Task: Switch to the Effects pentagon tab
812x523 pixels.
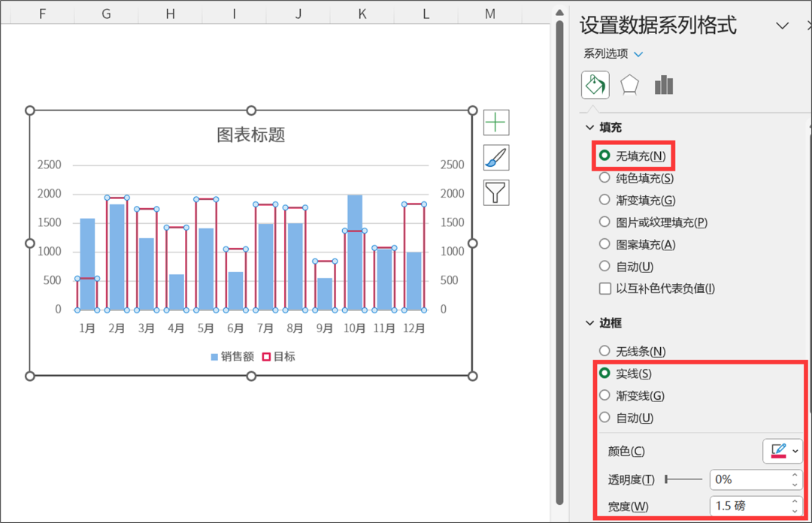Action: point(629,85)
